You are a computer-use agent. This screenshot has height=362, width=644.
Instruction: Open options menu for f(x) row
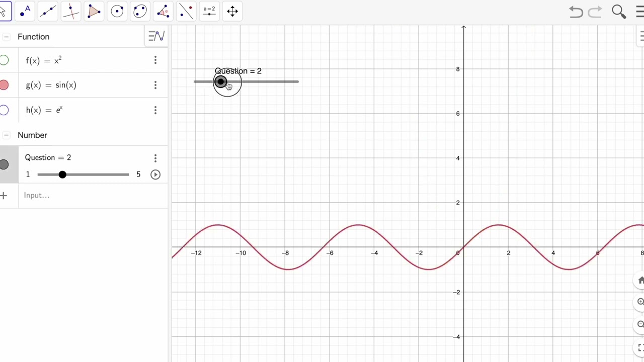[155, 60]
